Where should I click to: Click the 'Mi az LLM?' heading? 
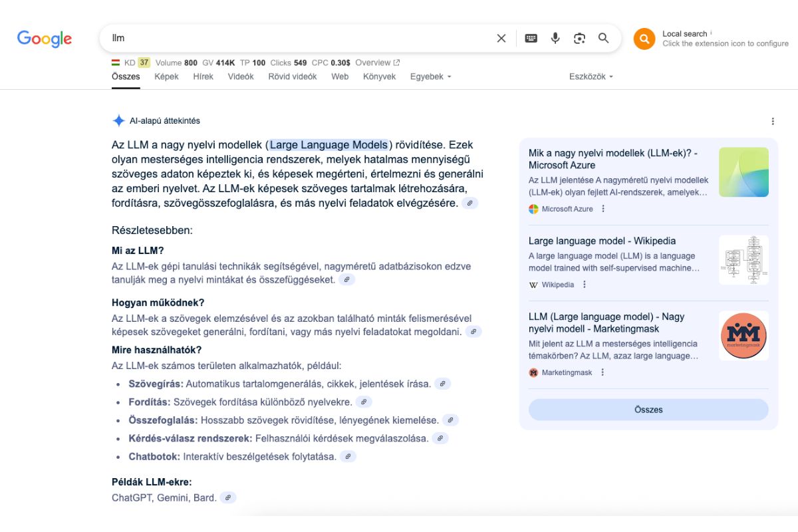(x=138, y=251)
